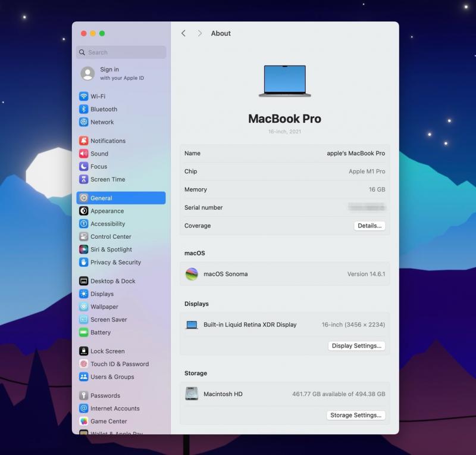This screenshot has width=476, height=455.
Task: Click the Lock Screen icon
Action: tap(83, 351)
